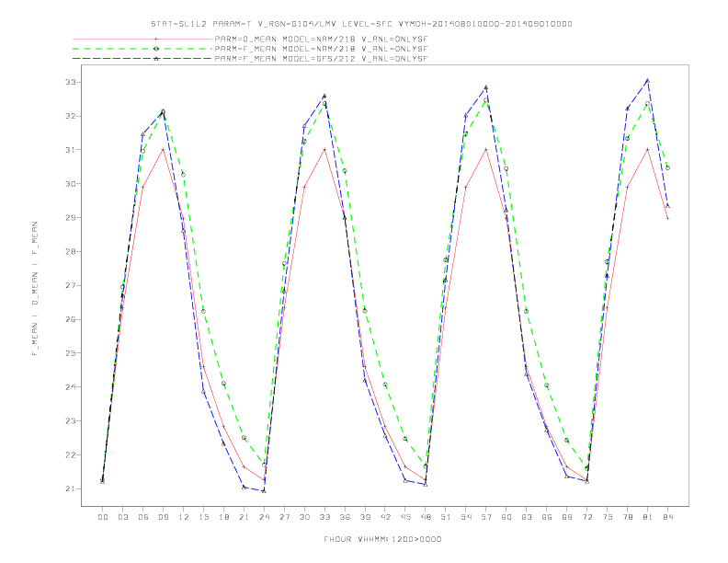Click the blue triangle peak marker at hour 81

coord(648,81)
